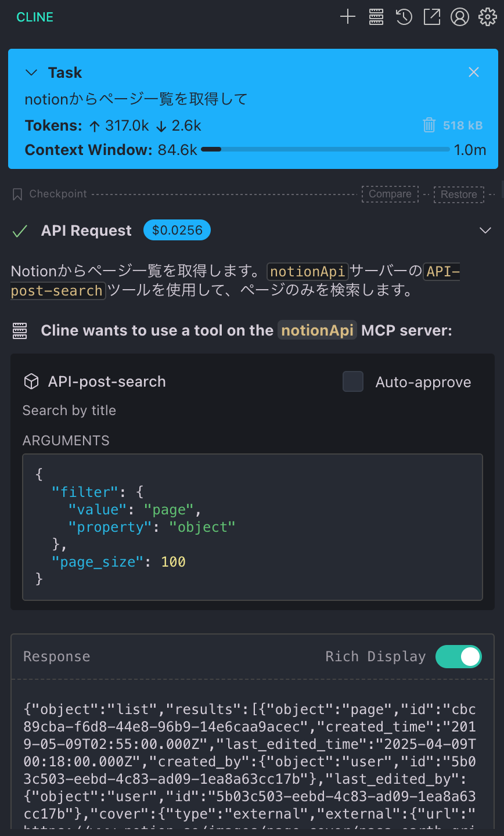504x836 pixels.
Task: Delete task using trash icon
Action: [429, 125]
